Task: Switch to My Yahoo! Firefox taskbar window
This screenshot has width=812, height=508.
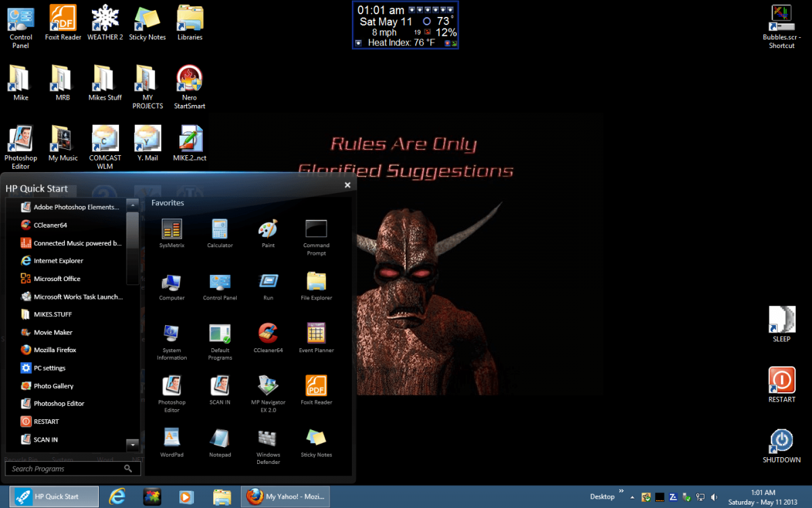Action: click(285, 496)
